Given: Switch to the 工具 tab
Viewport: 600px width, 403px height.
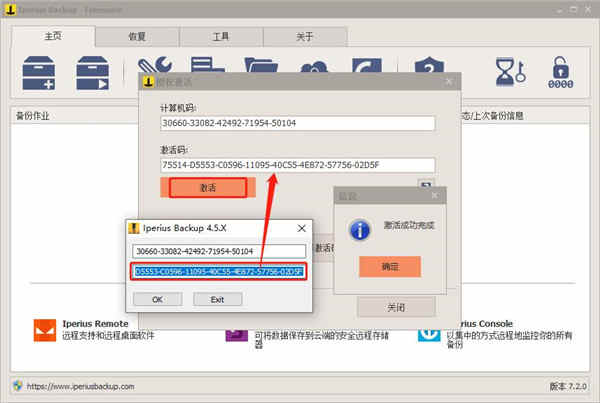Looking at the screenshot, I should pos(221,37).
